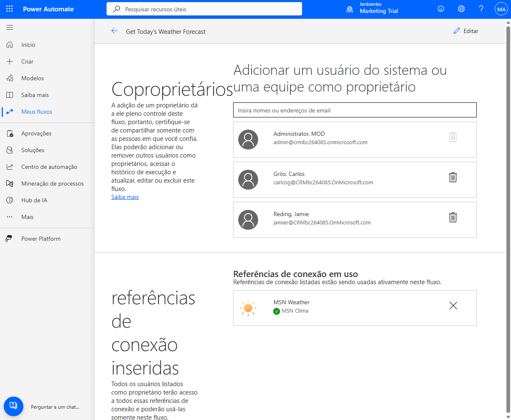Viewport: 511px width, 420px height.
Task: Click the MSN Weather sun icon
Action: pos(248,308)
